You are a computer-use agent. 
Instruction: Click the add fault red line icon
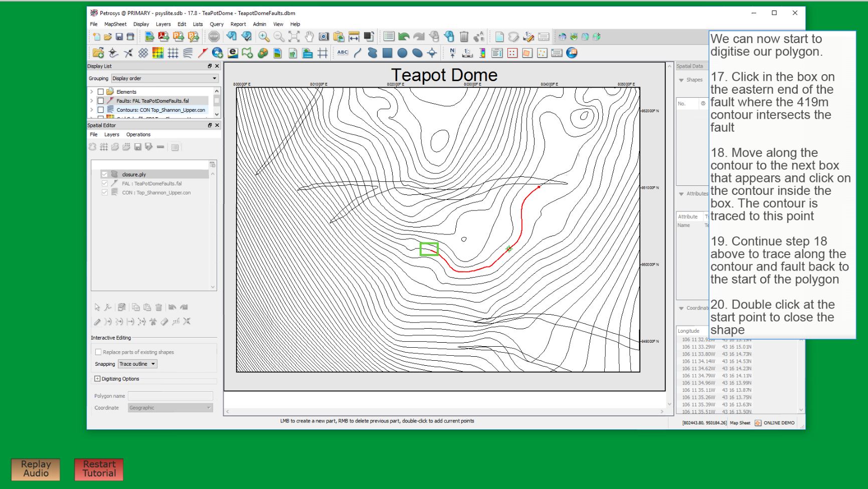[203, 53]
